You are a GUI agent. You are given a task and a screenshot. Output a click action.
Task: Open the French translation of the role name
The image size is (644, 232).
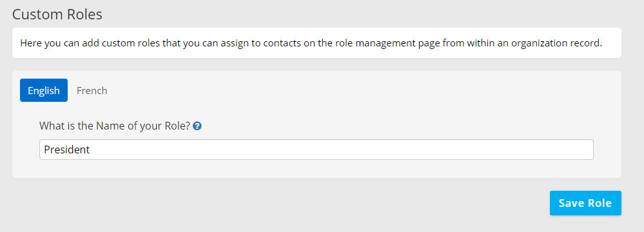tap(92, 90)
